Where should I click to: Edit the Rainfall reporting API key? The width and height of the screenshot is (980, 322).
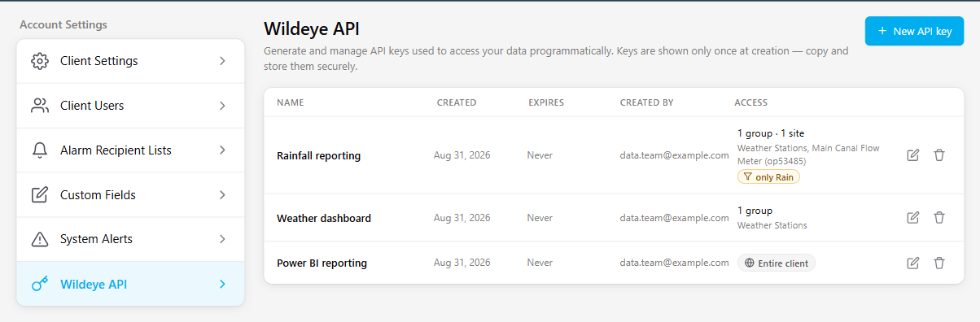coord(913,155)
